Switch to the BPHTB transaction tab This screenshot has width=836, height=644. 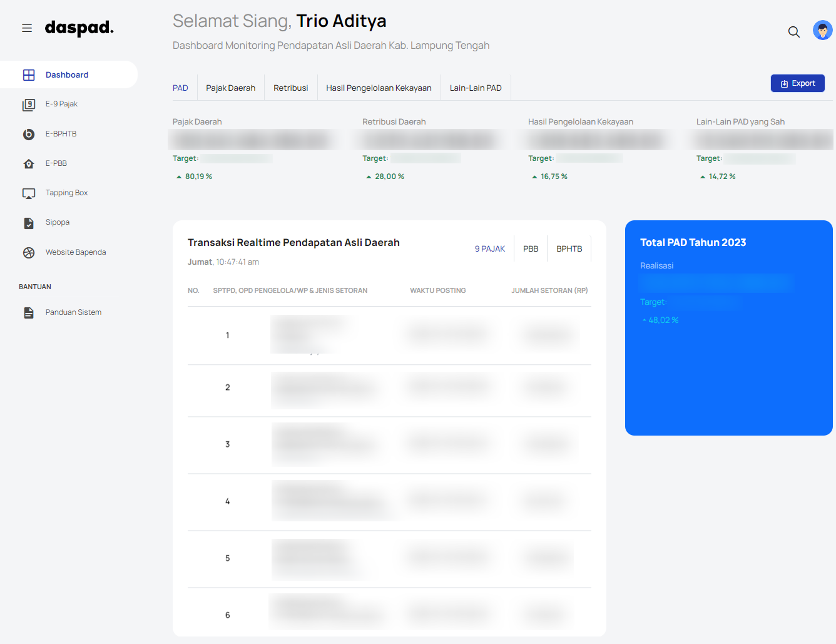[x=569, y=249]
